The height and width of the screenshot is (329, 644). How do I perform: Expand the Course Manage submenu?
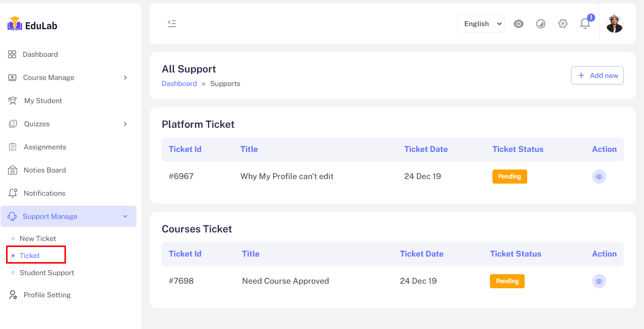[125, 77]
